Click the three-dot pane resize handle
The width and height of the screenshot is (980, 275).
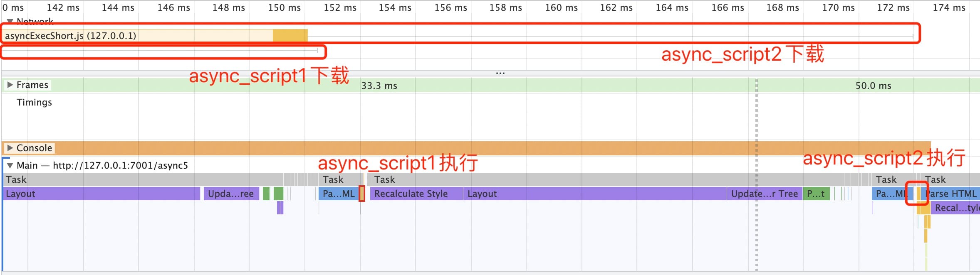coord(500,73)
